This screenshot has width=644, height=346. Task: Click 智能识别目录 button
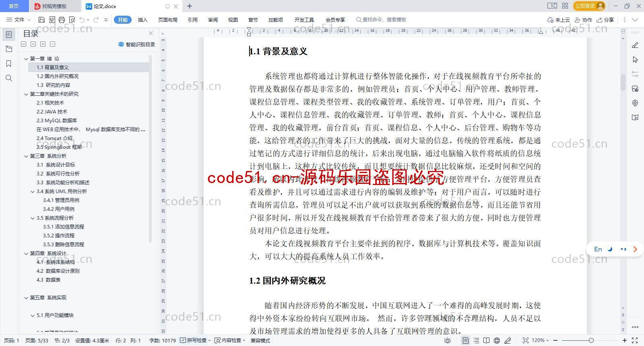click(x=136, y=44)
